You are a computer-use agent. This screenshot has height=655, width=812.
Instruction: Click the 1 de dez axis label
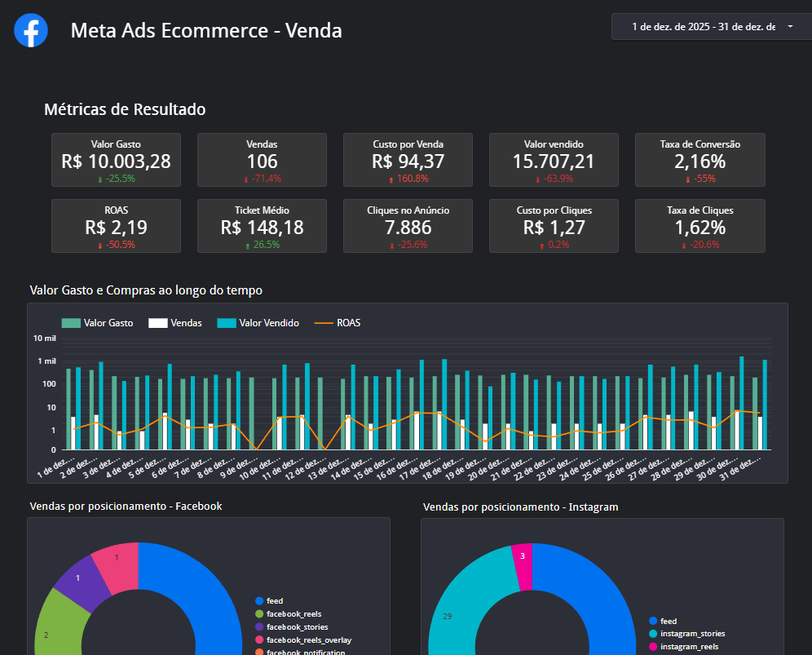[x=56, y=467]
